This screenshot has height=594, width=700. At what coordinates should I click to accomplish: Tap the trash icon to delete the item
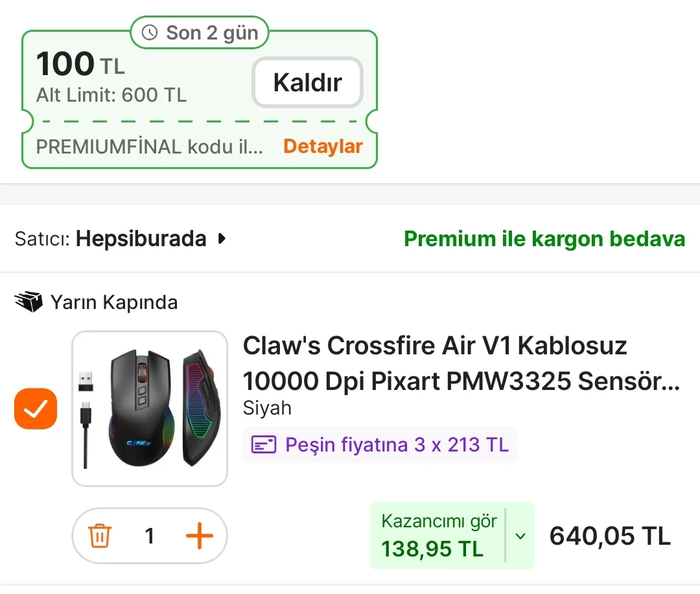tap(100, 536)
